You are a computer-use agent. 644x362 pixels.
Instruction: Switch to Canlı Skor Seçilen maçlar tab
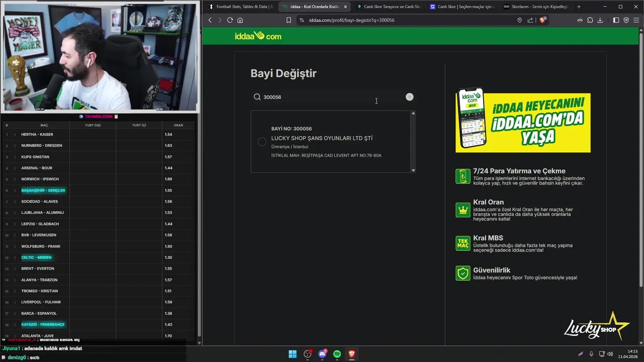click(461, 7)
